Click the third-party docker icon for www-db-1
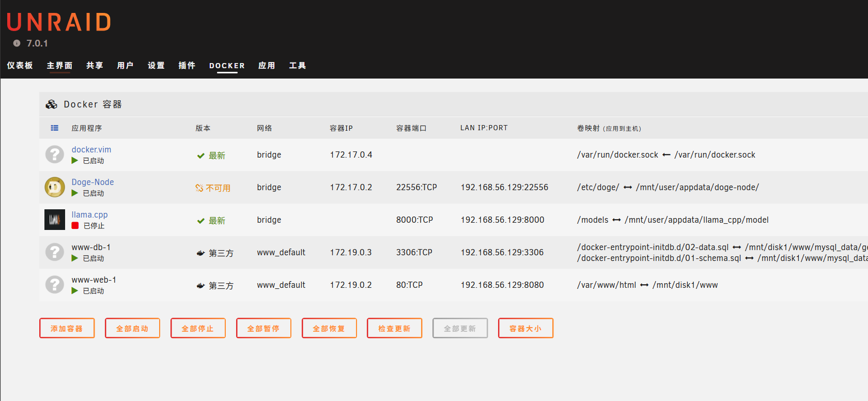The height and width of the screenshot is (401, 868). (200, 253)
